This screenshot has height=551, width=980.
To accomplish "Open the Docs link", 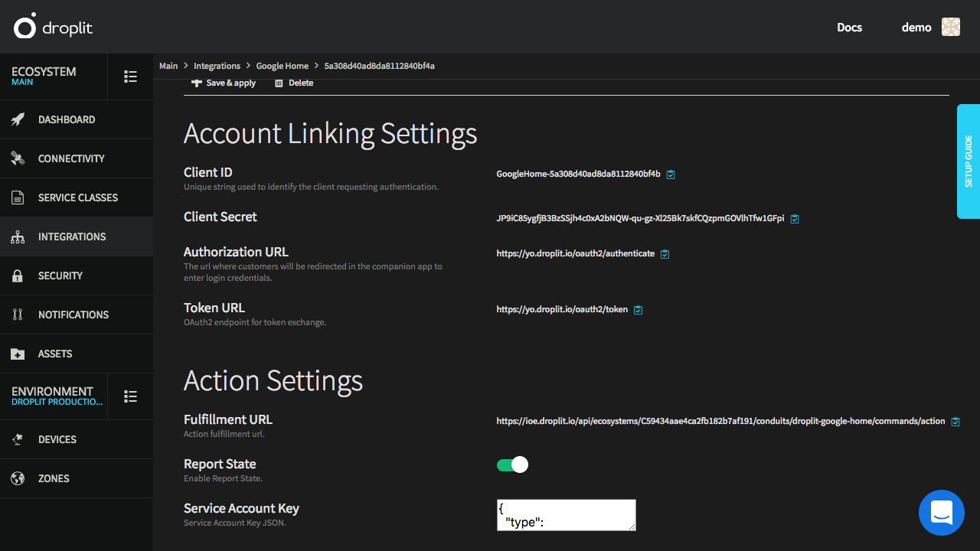I will [x=850, y=28].
